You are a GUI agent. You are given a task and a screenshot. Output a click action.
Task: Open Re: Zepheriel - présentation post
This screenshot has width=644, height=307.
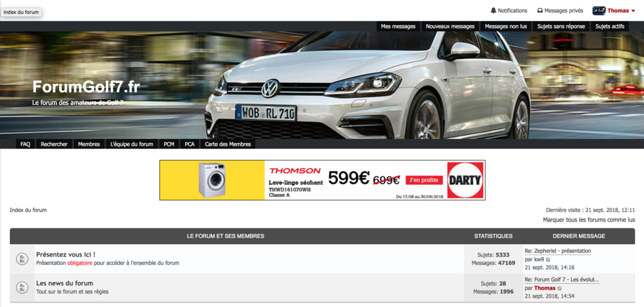point(558,251)
